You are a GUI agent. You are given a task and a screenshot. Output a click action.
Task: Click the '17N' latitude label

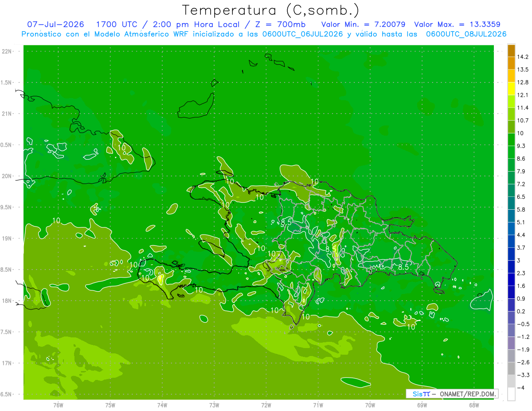click(7, 364)
